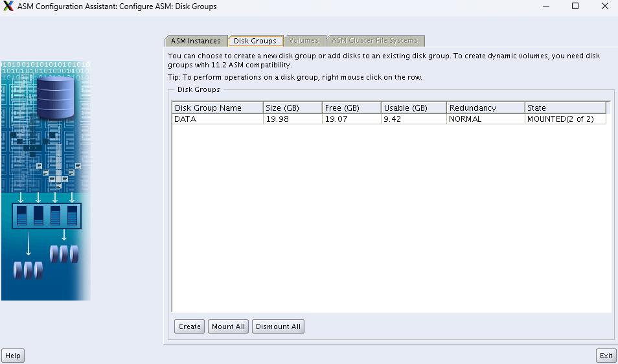Select the DATA disk group row

pos(389,119)
